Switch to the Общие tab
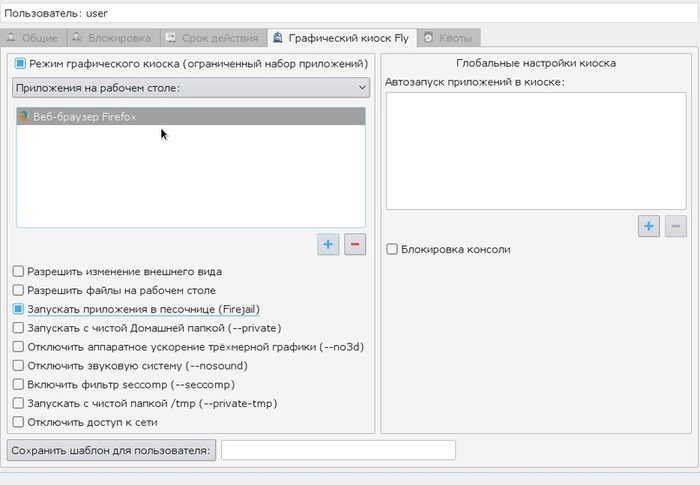The width and height of the screenshot is (700, 485). (33, 38)
